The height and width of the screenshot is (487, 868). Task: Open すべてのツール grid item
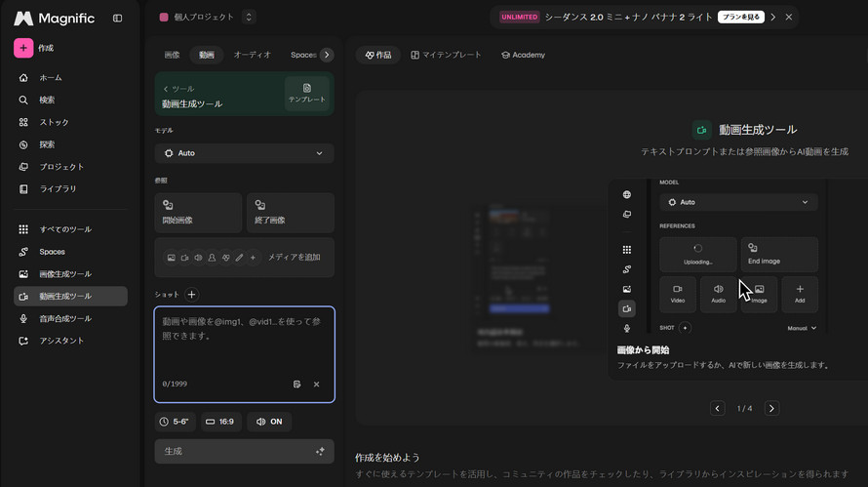click(x=70, y=229)
